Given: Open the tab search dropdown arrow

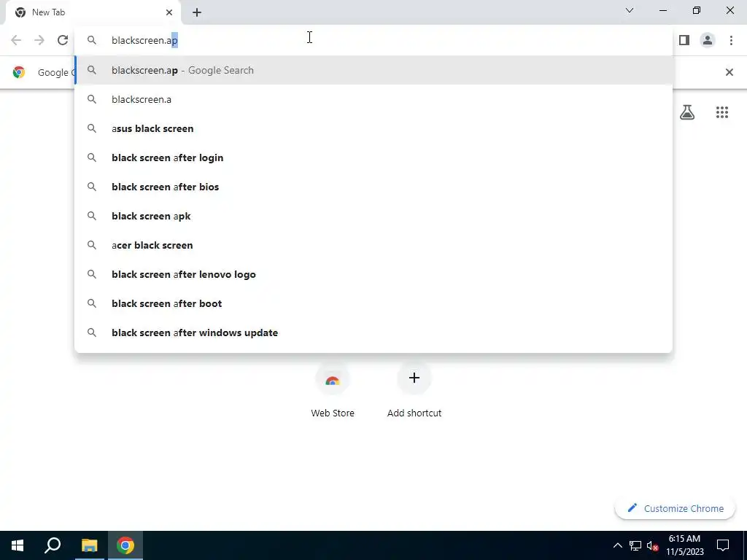Looking at the screenshot, I should point(630,10).
